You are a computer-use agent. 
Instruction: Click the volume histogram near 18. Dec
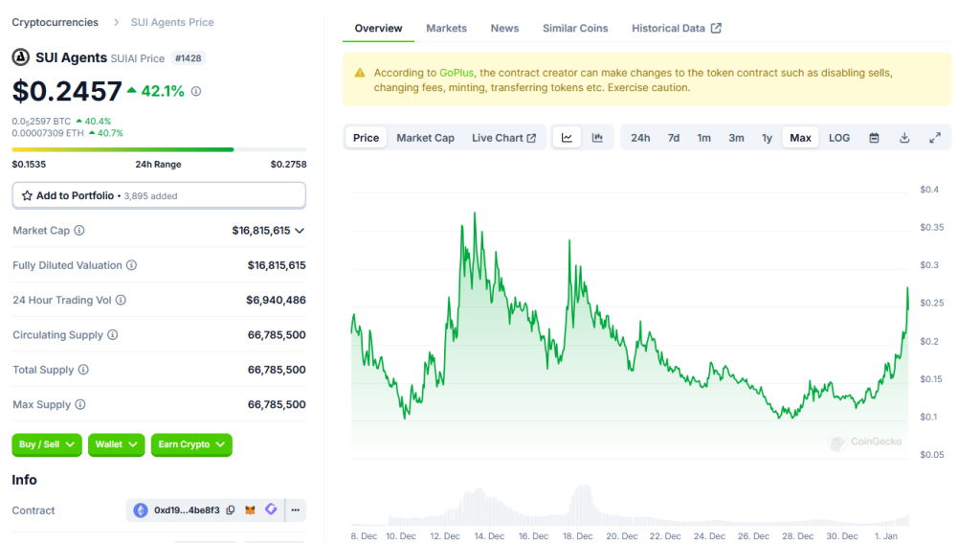pos(583,504)
